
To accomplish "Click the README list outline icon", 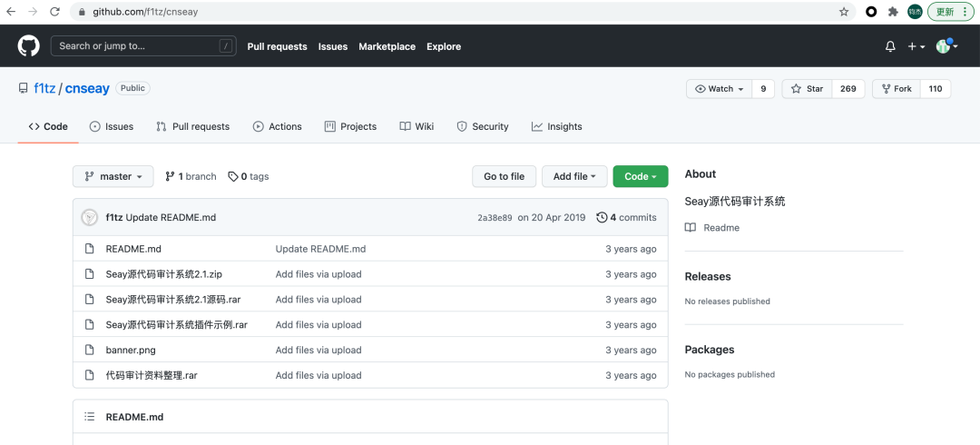I will pyautogui.click(x=90, y=417).
